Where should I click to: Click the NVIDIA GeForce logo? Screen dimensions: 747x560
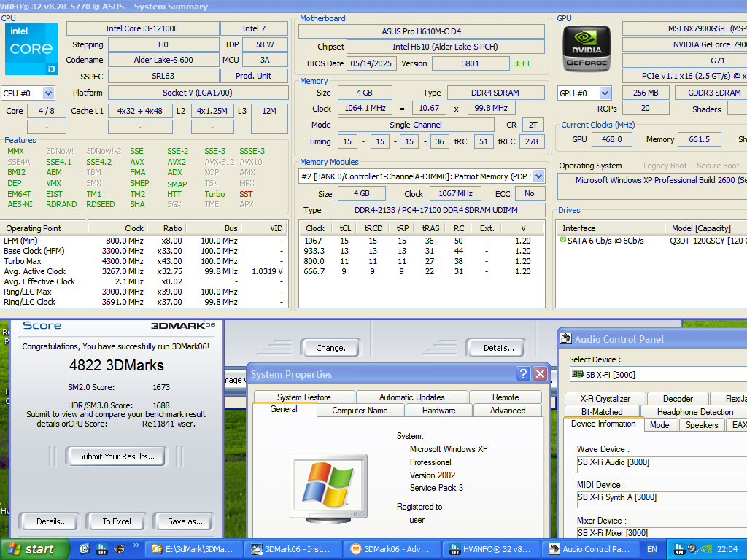588,48
